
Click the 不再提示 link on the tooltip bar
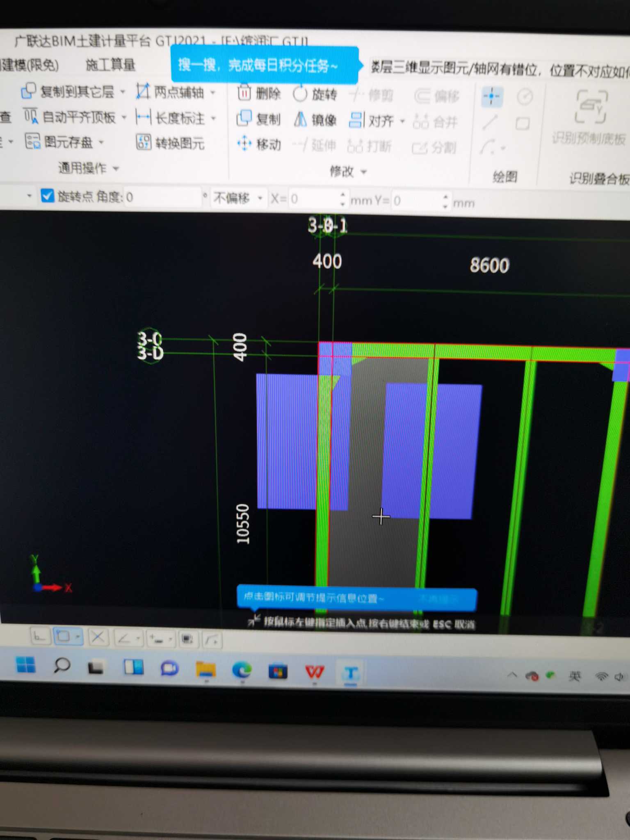pos(438,599)
